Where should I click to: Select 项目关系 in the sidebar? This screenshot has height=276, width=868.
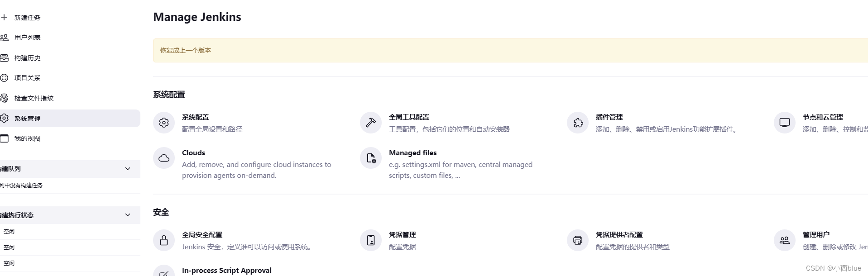[27, 78]
